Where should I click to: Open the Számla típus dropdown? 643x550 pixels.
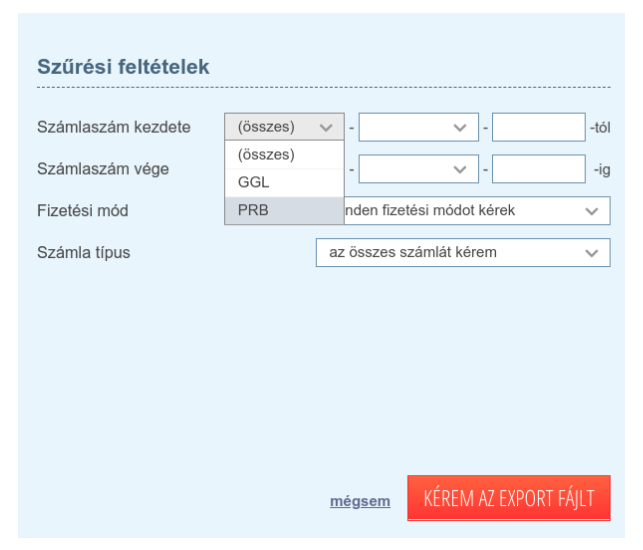point(462,252)
